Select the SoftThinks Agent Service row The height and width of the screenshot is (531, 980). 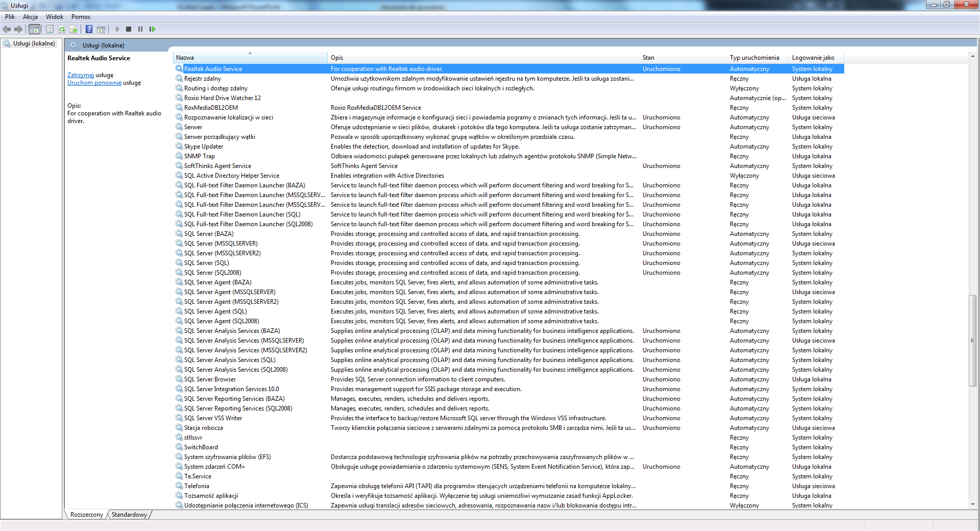tap(509, 166)
